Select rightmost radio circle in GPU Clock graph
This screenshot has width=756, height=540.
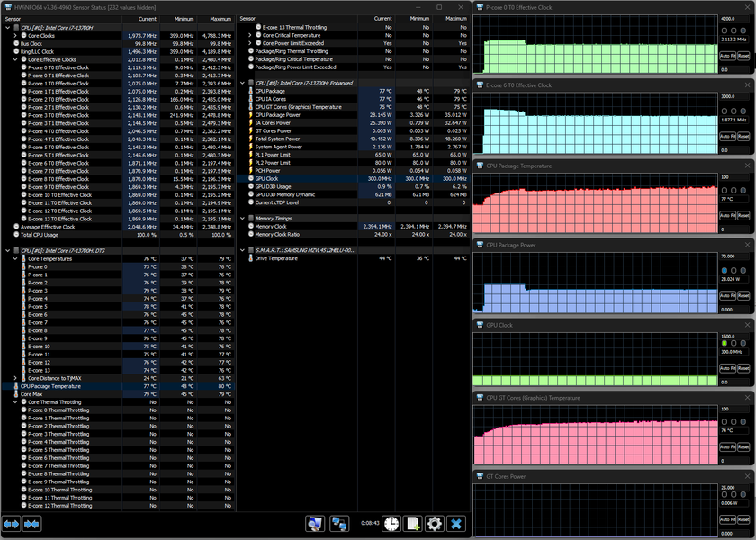click(x=743, y=343)
